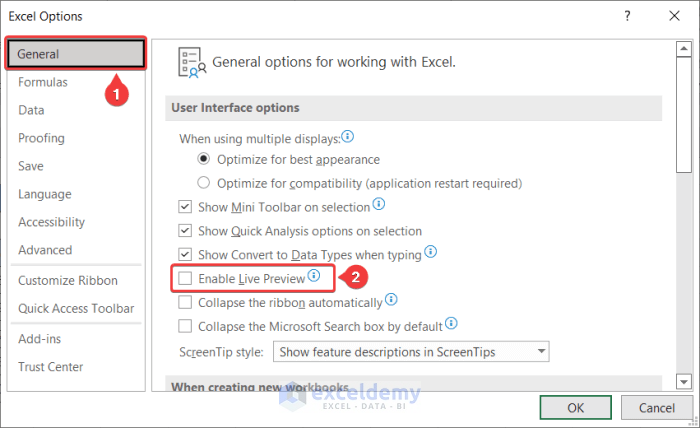
Task: Click info icon beside Enable Live Preview
Action: (314, 276)
